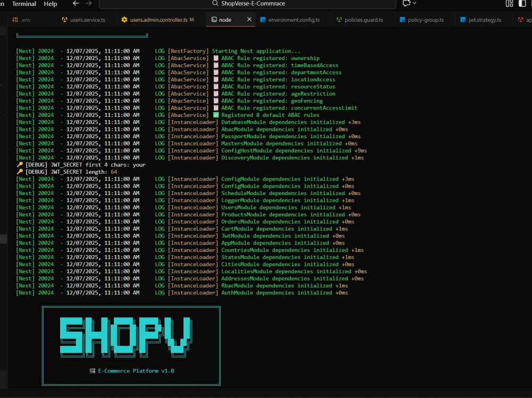Click "JWT_SECRET length: 64" debug line
Screen dimensions: 532x398
point(67,172)
